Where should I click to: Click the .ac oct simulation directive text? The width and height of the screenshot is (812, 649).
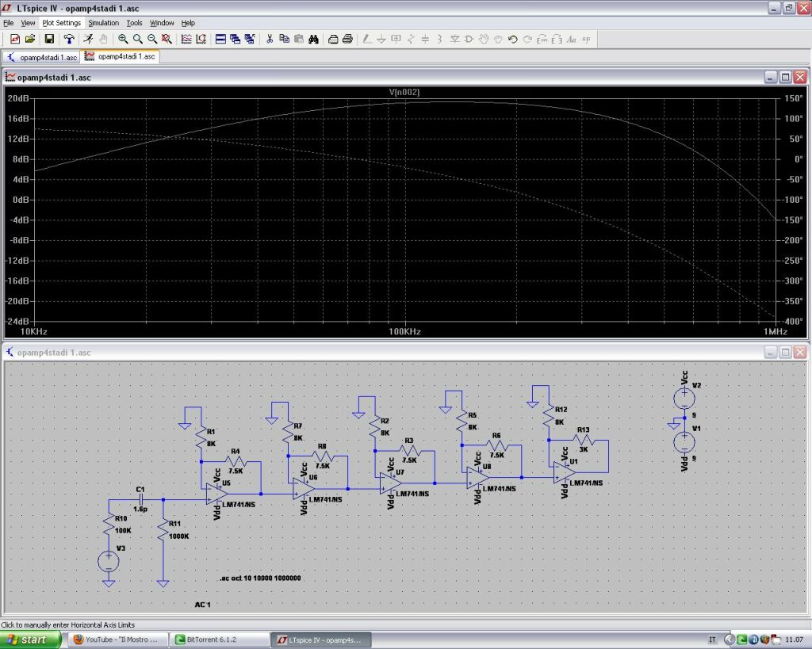(260, 578)
